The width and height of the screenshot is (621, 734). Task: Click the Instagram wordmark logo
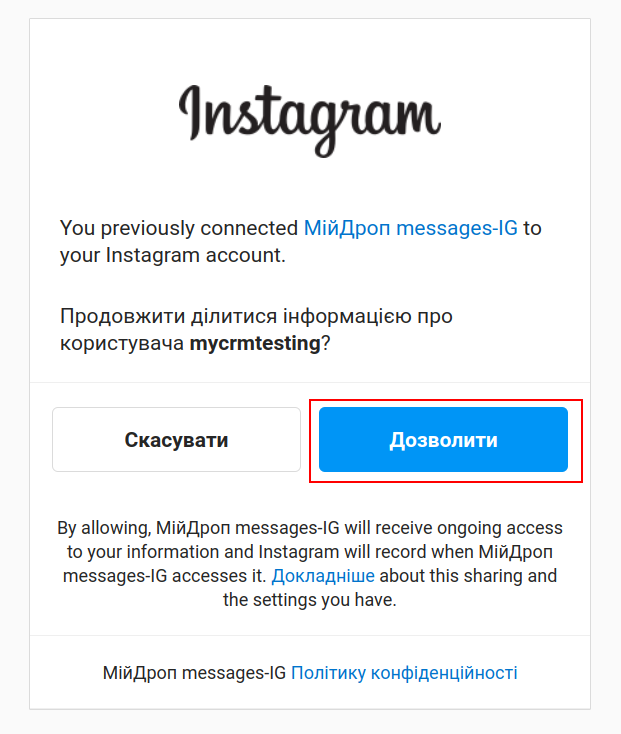tap(310, 121)
